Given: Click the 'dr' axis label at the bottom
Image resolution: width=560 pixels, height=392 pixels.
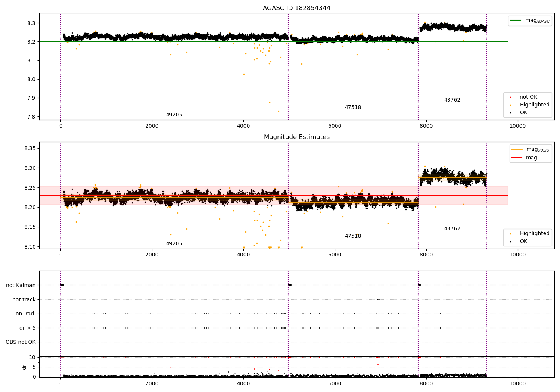Looking at the screenshot, I should pos(24,367).
